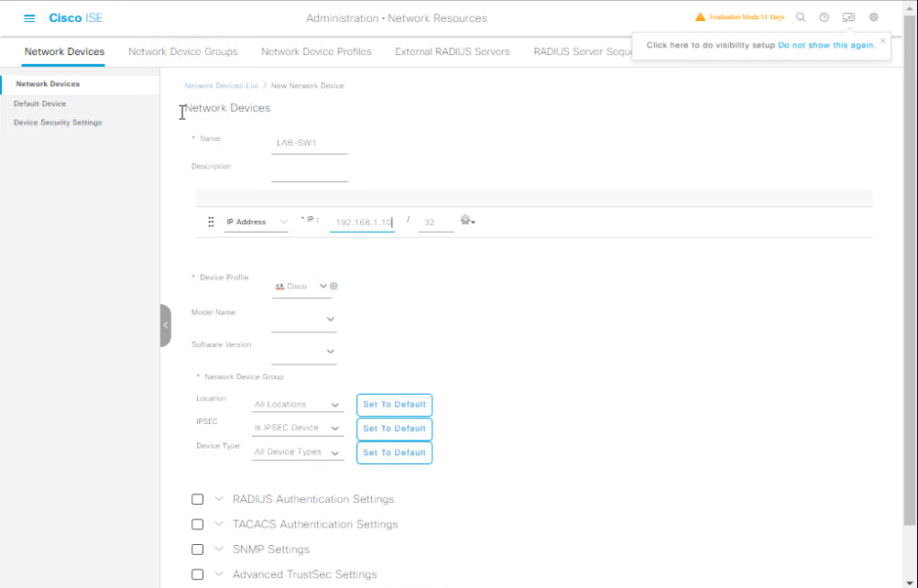The image size is (918, 588).
Task: Open the IP Address type dropdown
Action: coord(257,222)
